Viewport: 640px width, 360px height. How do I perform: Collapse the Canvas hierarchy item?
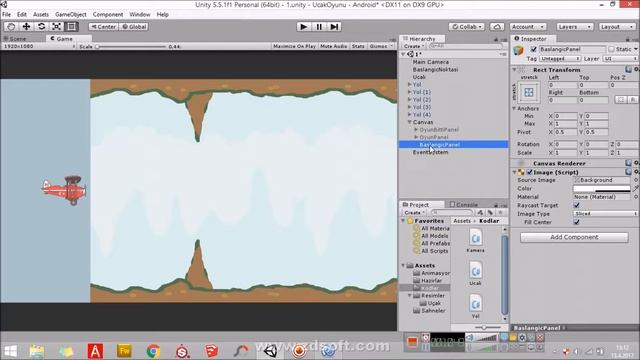coord(409,122)
